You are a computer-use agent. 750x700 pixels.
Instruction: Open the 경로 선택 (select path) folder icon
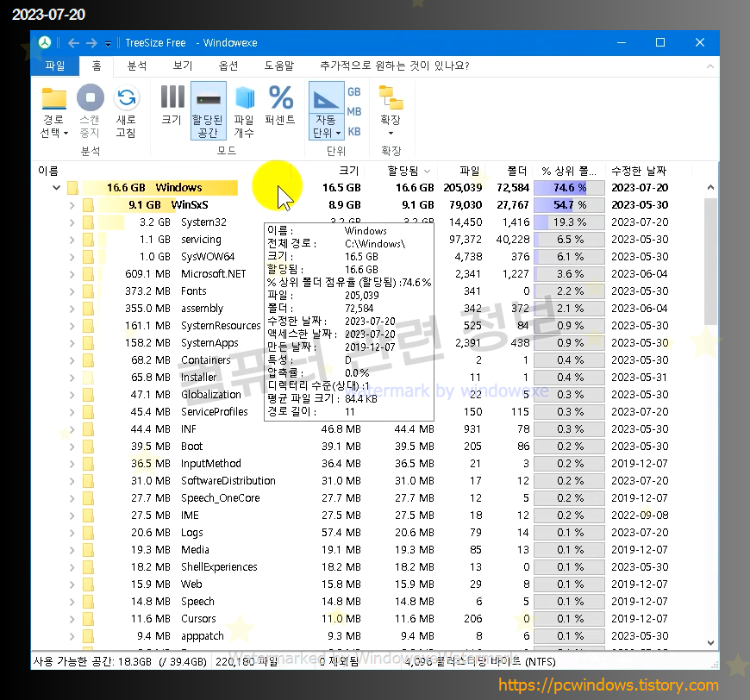pos(53,98)
